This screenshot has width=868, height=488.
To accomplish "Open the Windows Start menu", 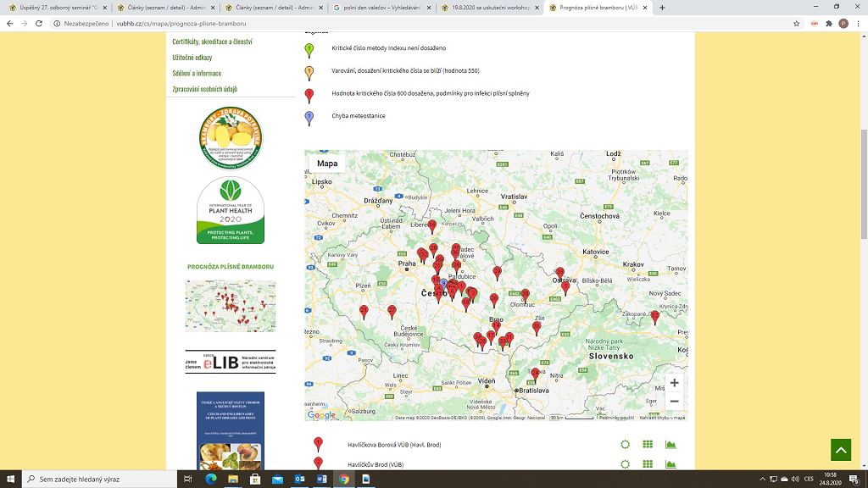I will [10, 480].
